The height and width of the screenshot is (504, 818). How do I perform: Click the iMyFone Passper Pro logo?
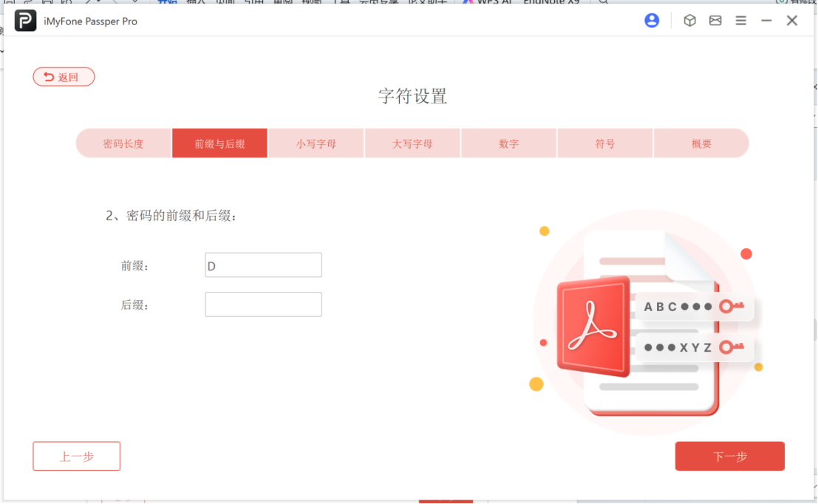(25, 21)
